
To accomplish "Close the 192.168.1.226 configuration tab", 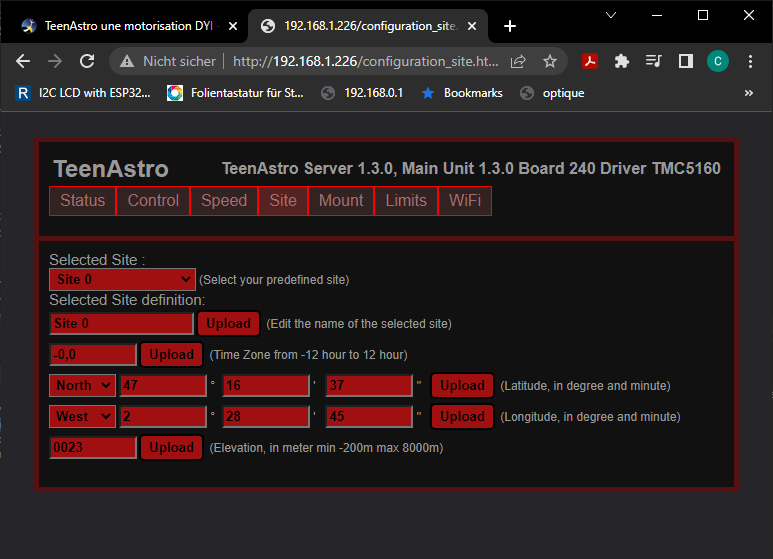I will [x=472, y=26].
